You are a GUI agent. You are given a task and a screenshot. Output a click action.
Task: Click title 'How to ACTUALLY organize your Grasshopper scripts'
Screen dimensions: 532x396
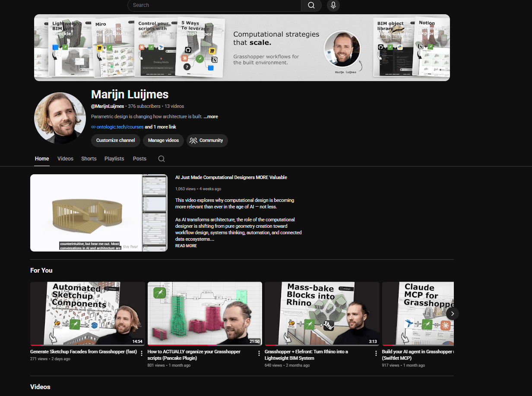194,355
